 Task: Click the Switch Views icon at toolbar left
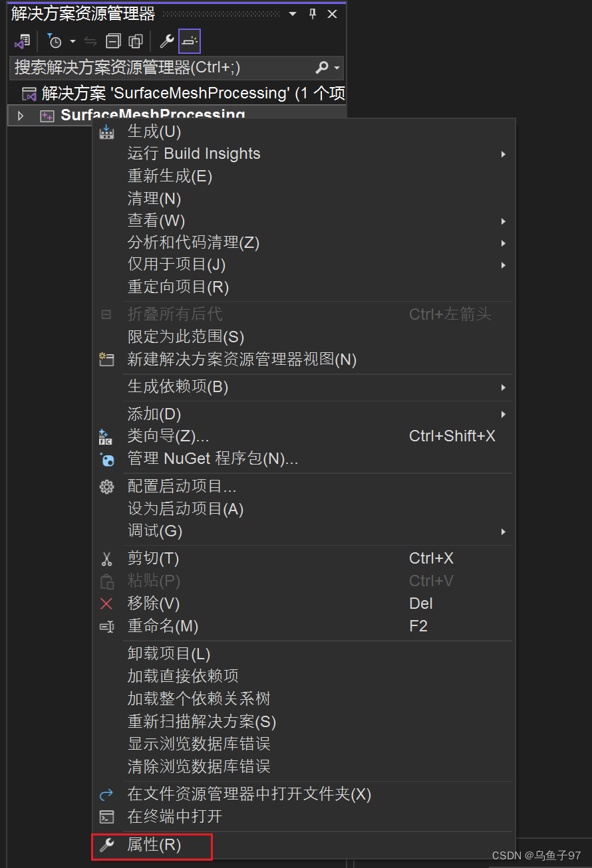(22, 41)
